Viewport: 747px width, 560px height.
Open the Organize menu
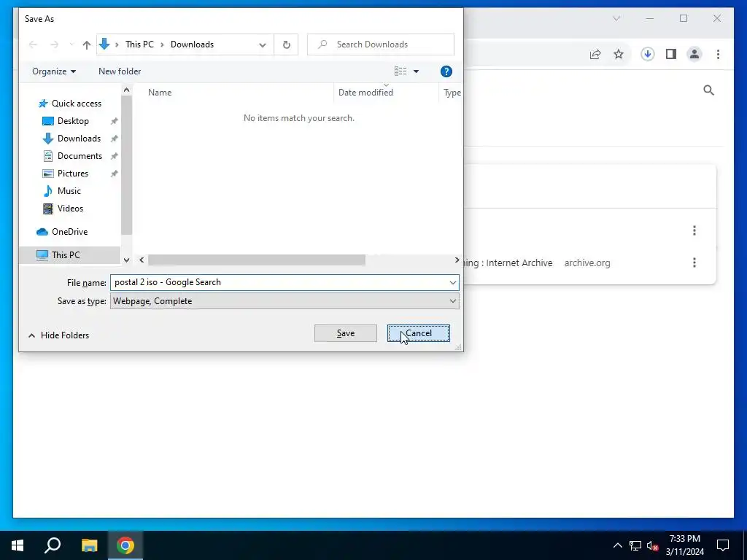(x=54, y=71)
